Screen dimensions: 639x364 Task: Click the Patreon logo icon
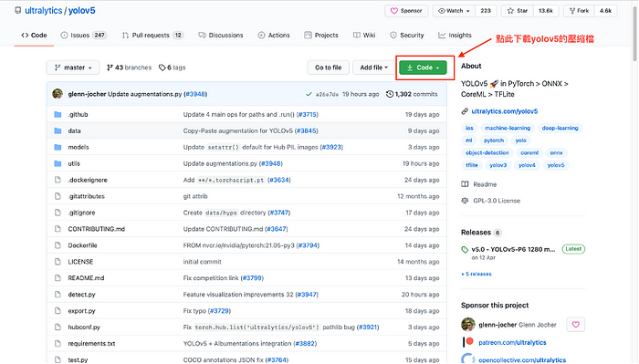click(467, 342)
